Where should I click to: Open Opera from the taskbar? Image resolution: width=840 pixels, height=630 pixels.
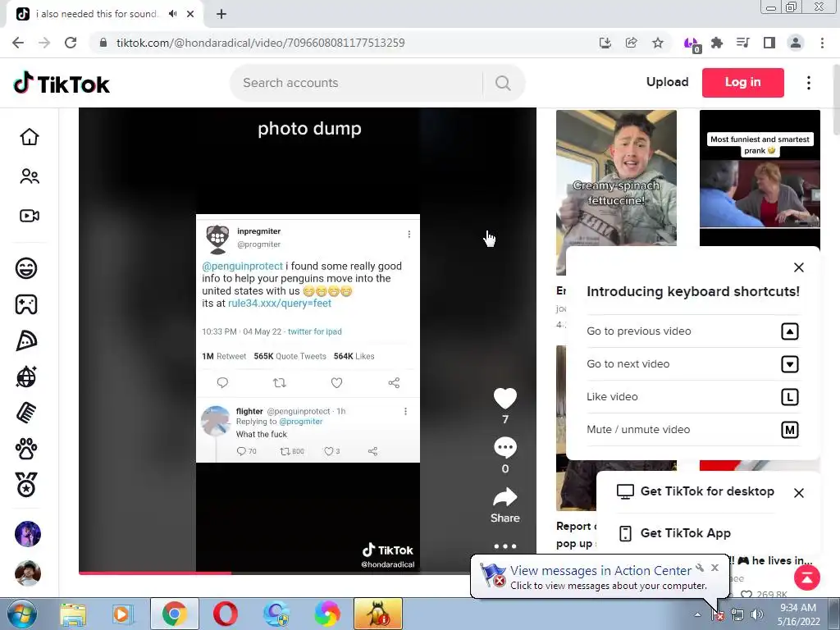(x=226, y=614)
